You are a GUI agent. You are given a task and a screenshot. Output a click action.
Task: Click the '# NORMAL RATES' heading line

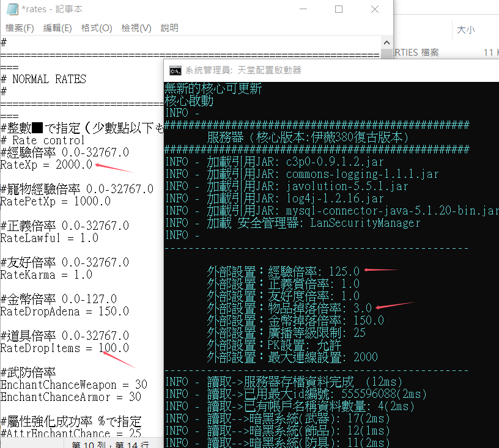pos(43,79)
